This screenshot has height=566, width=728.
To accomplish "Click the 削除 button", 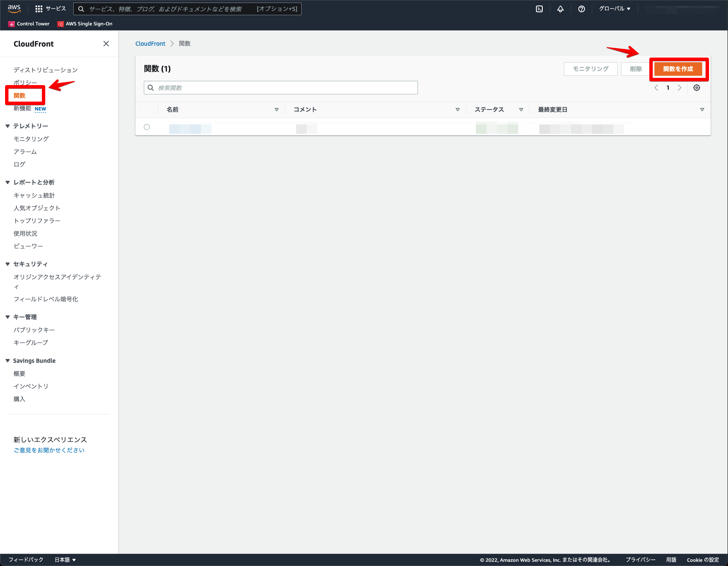I will (x=636, y=69).
